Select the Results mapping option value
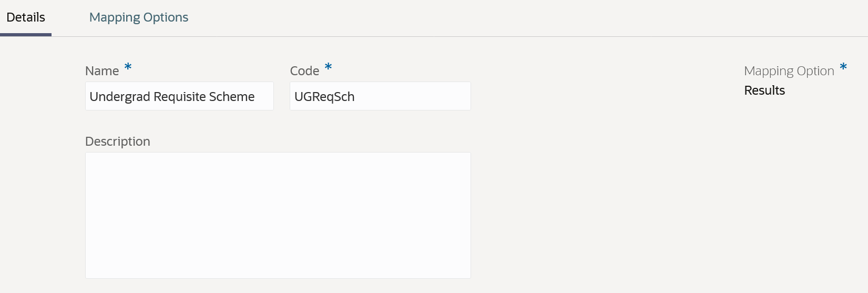Screen dimensions: 868x293 coord(764,90)
